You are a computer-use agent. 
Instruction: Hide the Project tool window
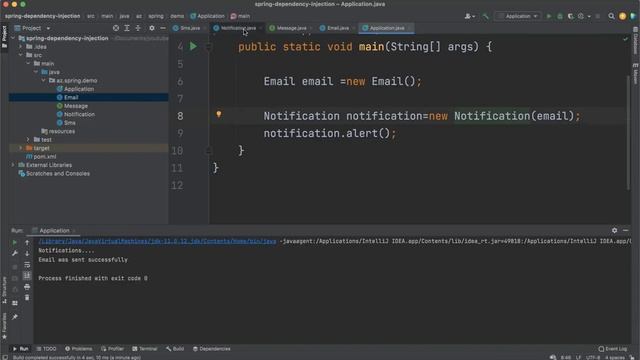point(163,28)
